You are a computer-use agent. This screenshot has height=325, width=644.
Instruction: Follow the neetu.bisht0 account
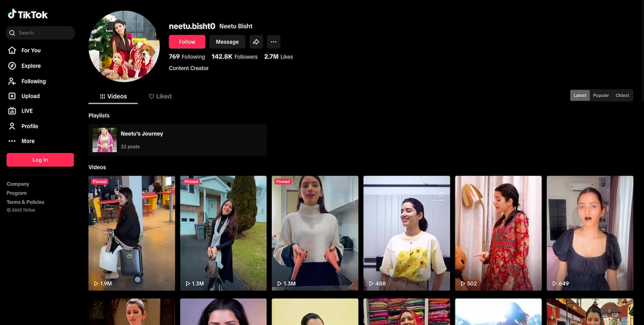tap(187, 42)
